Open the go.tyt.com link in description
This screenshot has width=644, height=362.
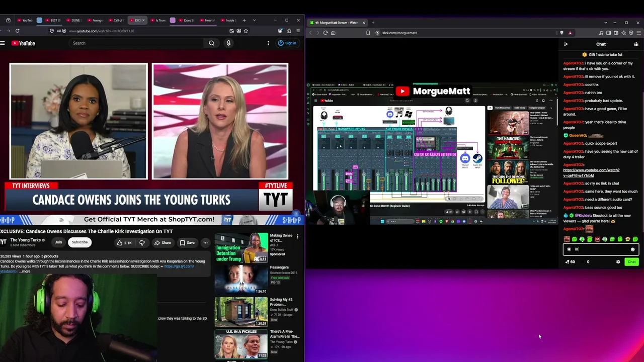(x=179, y=266)
